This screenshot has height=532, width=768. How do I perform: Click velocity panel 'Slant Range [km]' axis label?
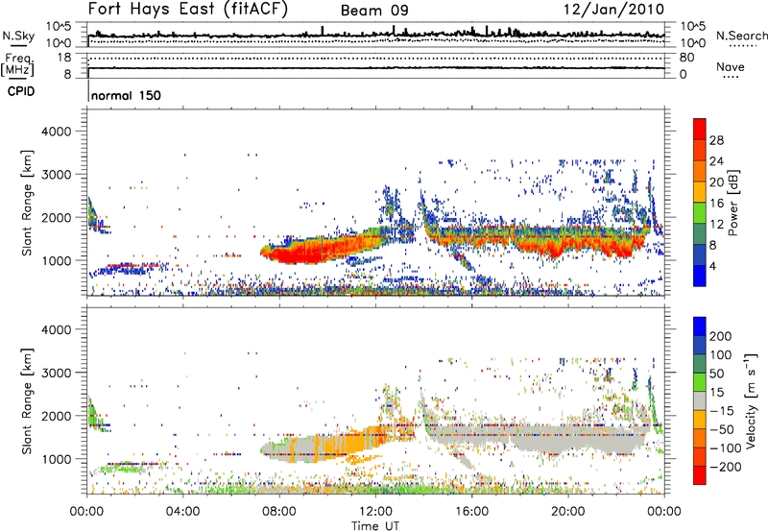[27, 400]
